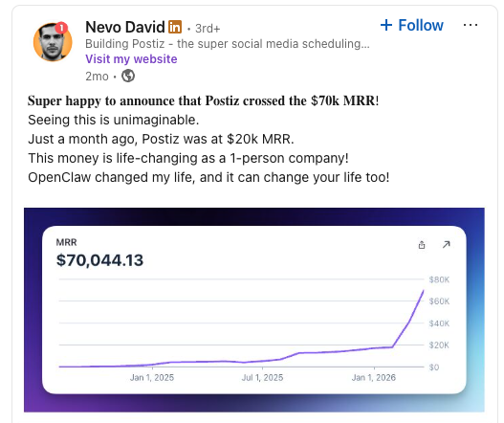
Task: Open the Visit my website link
Action: (x=131, y=59)
